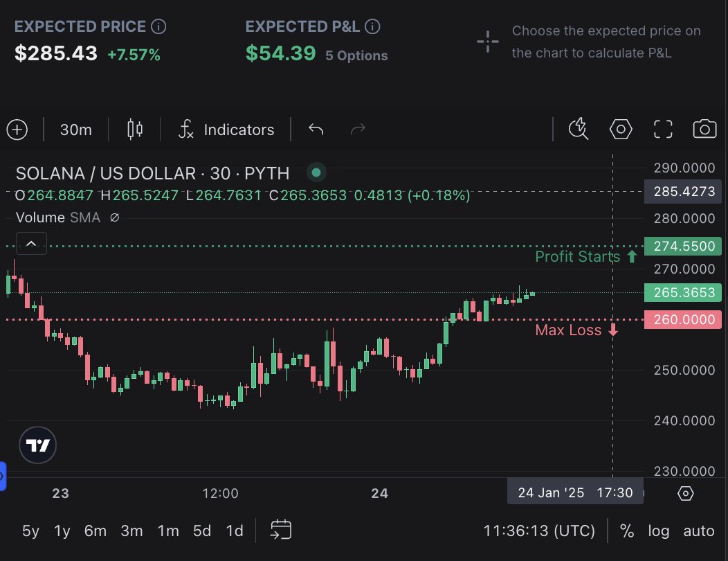The height and width of the screenshot is (561, 728).
Task: Toggle log scale mode
Action: [659, 531]
